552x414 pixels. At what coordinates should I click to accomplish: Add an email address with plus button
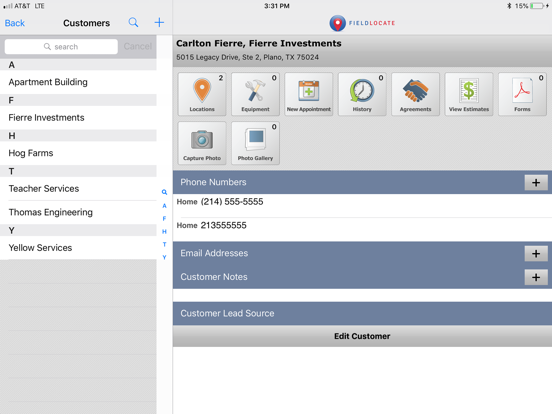pyautogui.click(x=536, y=253)
